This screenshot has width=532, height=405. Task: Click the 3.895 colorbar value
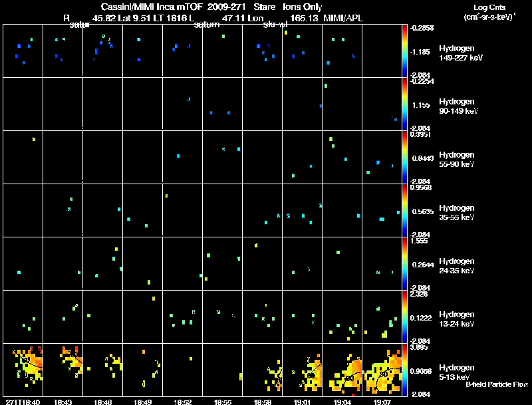pyautogui.click(x=419, y=347)
